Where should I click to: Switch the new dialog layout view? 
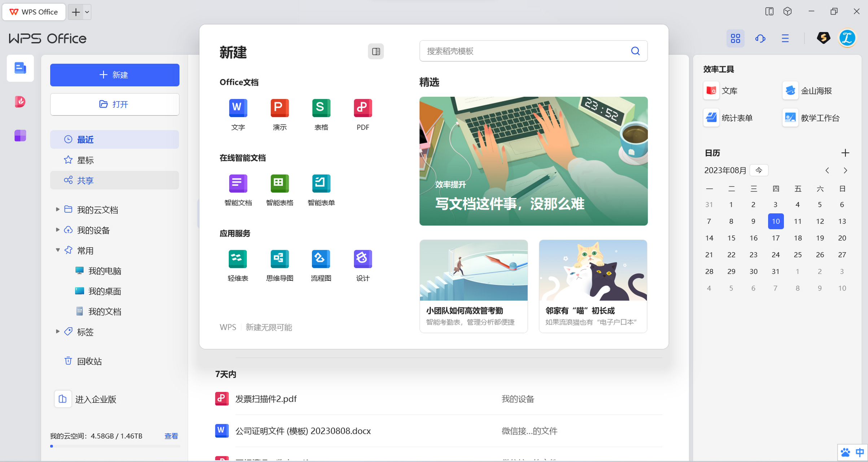[376, 51]
